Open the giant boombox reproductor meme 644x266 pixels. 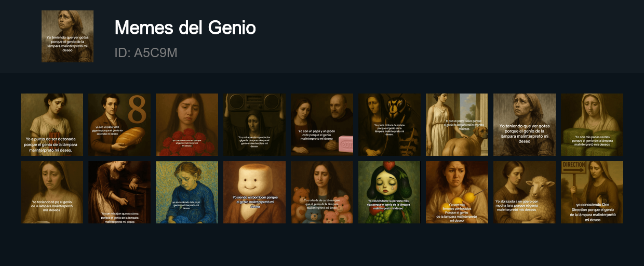(254, 125)
